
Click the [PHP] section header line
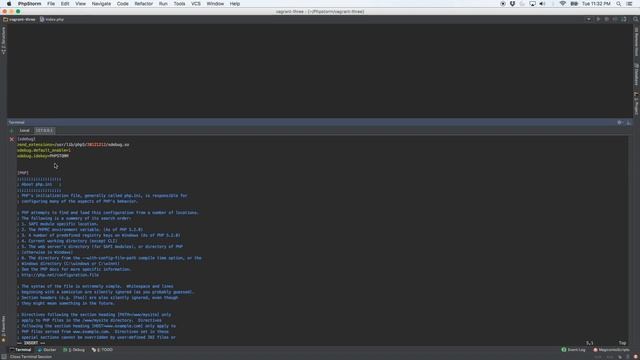[23, 173]
